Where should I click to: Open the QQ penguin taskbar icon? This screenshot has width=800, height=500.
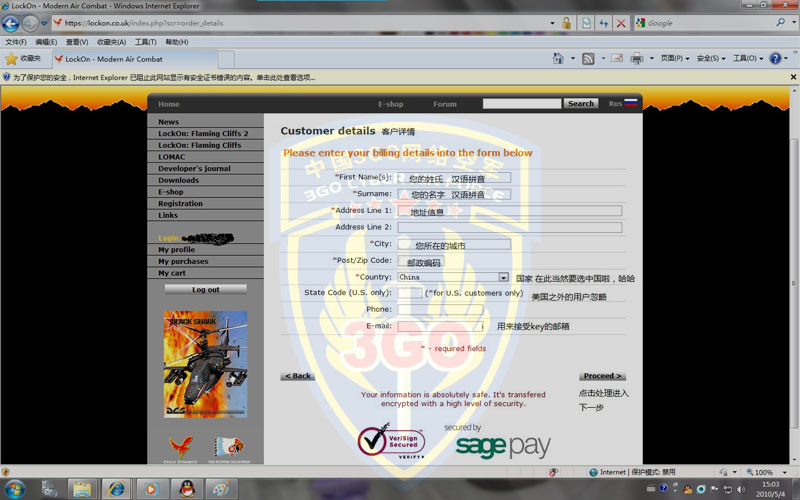[187, 489]
